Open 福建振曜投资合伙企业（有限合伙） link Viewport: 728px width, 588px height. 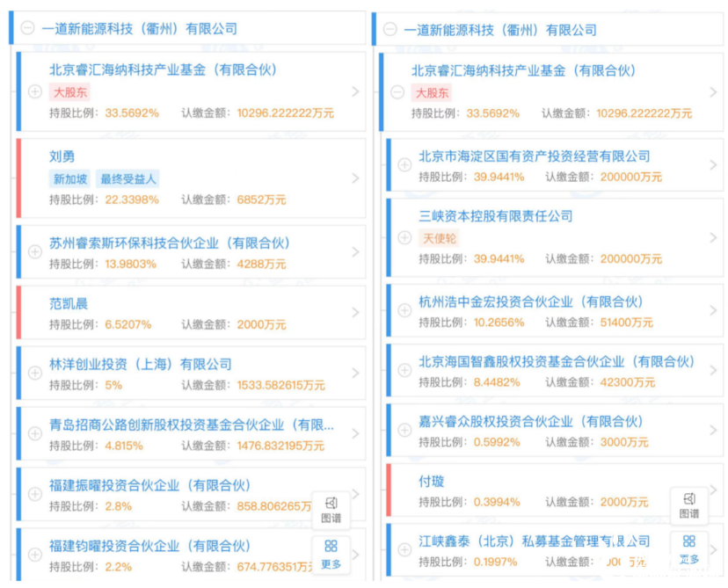pyautogui.click(x=150, y=485)
